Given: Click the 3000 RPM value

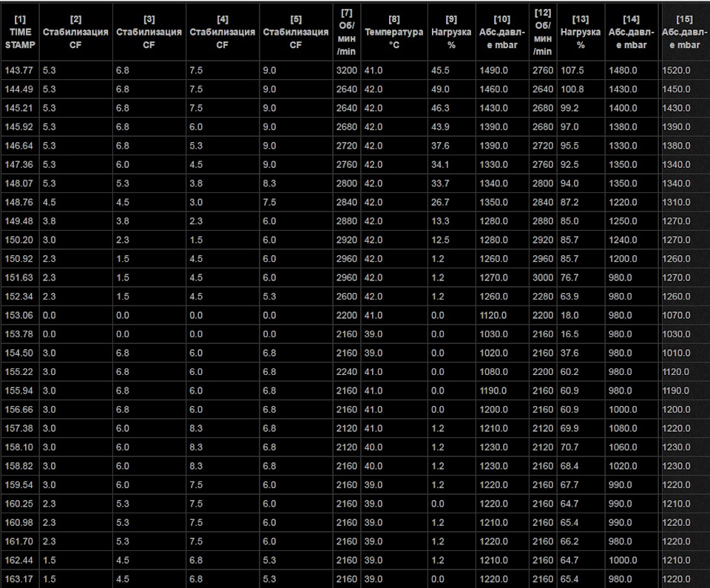Looking at the screenshot, I should 543,277.
